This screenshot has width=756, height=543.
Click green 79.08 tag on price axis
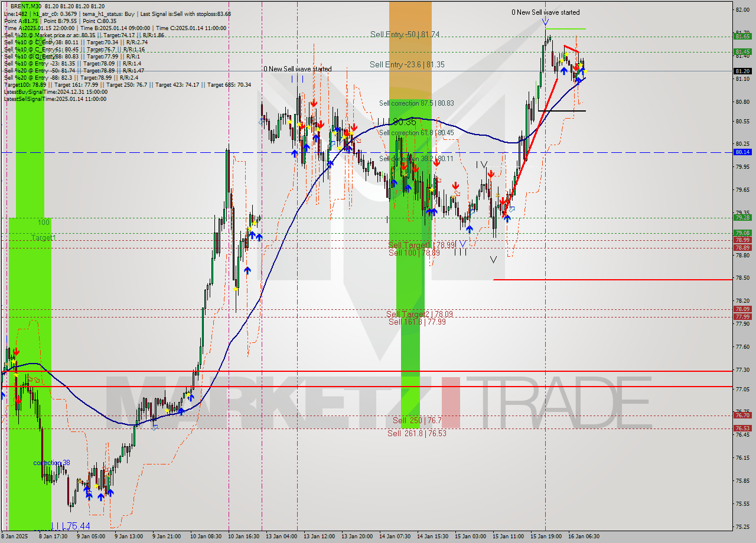742,233
